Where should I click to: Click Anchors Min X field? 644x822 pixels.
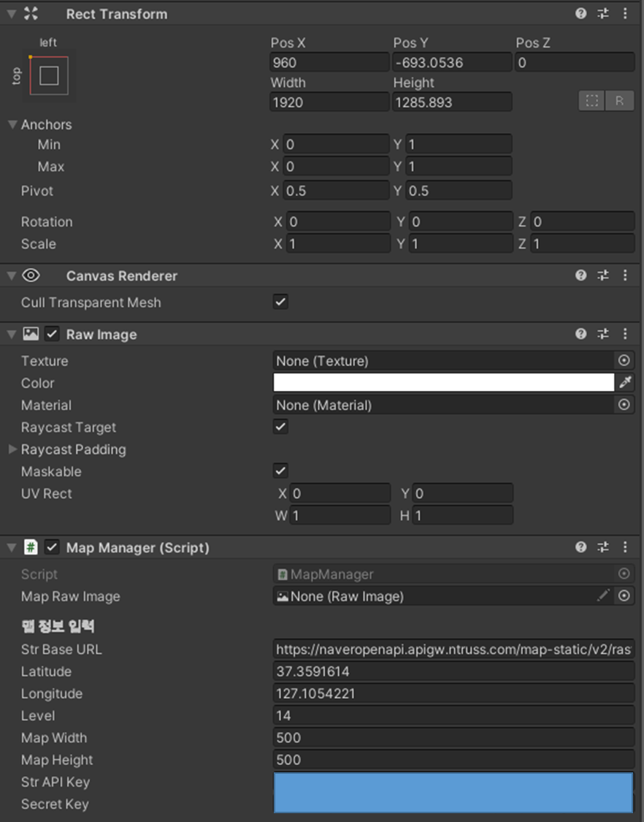336,144
